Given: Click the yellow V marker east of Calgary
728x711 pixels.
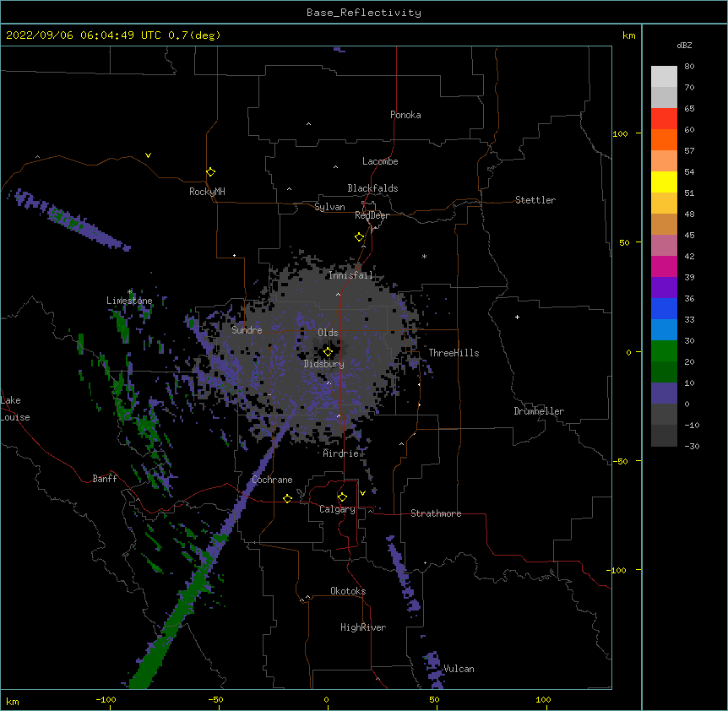Looking at the screenshot, I should pos(362,493).
